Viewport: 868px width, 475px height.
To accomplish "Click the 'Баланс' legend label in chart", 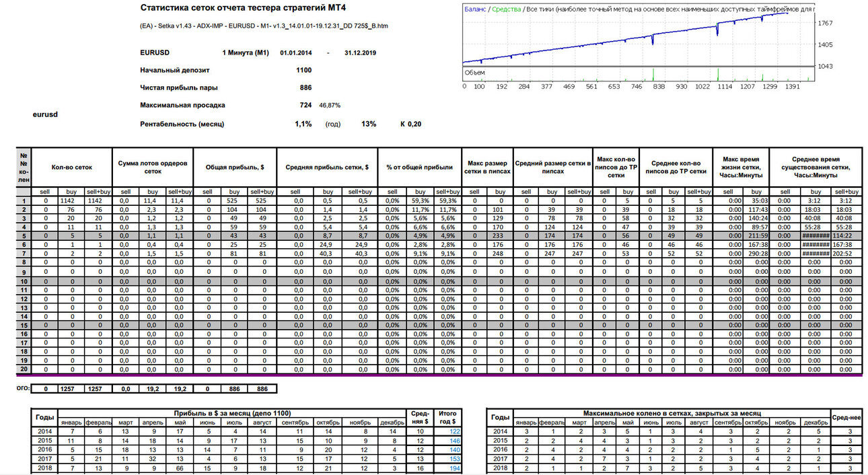I will click(475, 9).
